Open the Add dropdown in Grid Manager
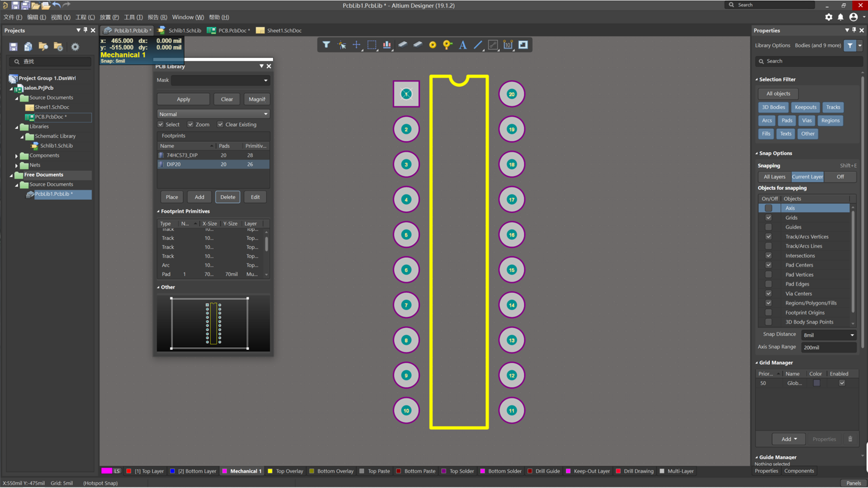This screenshot has width=868, height=488. point(789,439)
